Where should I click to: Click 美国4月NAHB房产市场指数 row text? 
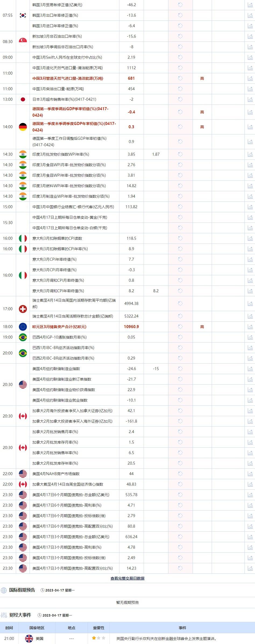(56, 474)
